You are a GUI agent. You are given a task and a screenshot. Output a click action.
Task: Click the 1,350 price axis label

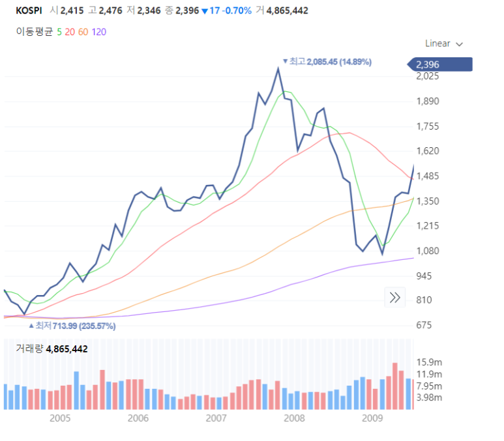pos(428,201)
